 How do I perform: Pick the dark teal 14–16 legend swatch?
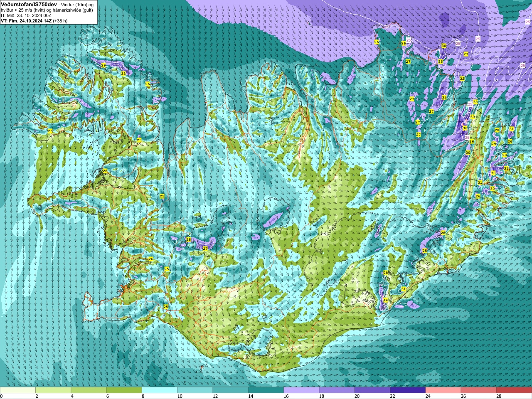(x=266, y=390)
